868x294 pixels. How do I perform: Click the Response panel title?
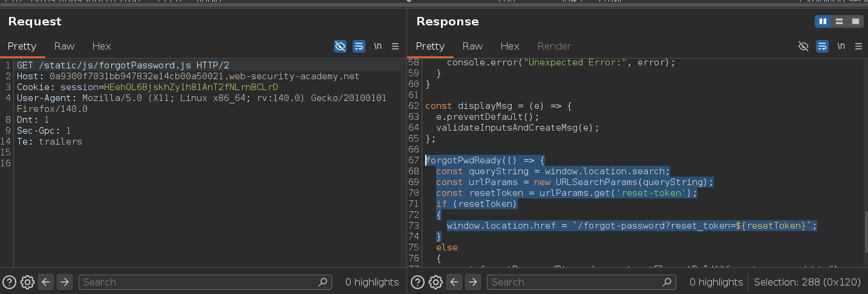tap(448, 21)
